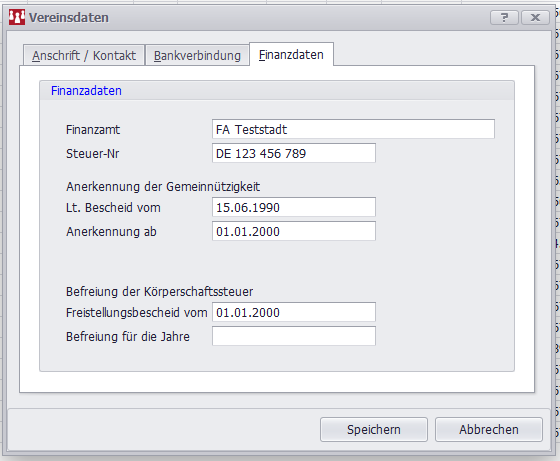This screenshot has height=461, width=560.
Task: Close the Vereinsdaten dialog with X
Action: (x=535, y=17)
